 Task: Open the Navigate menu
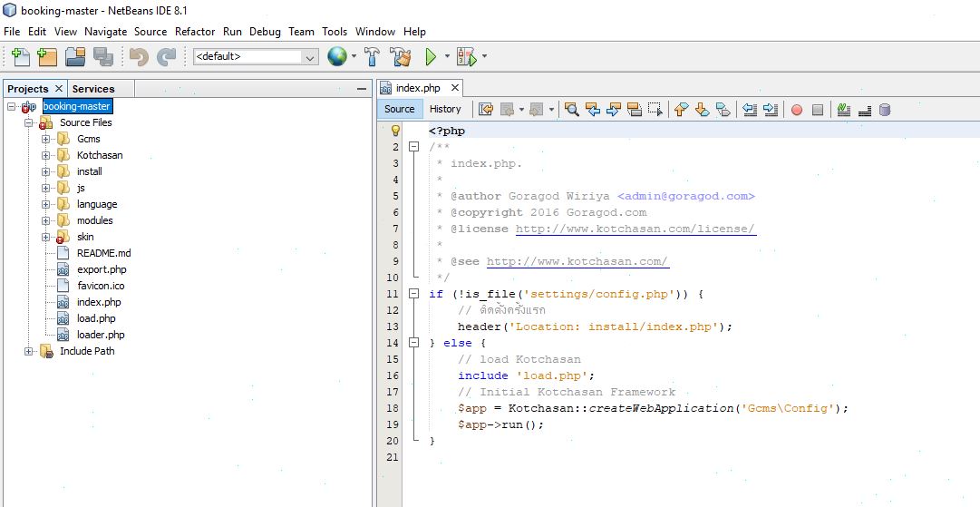106,31
